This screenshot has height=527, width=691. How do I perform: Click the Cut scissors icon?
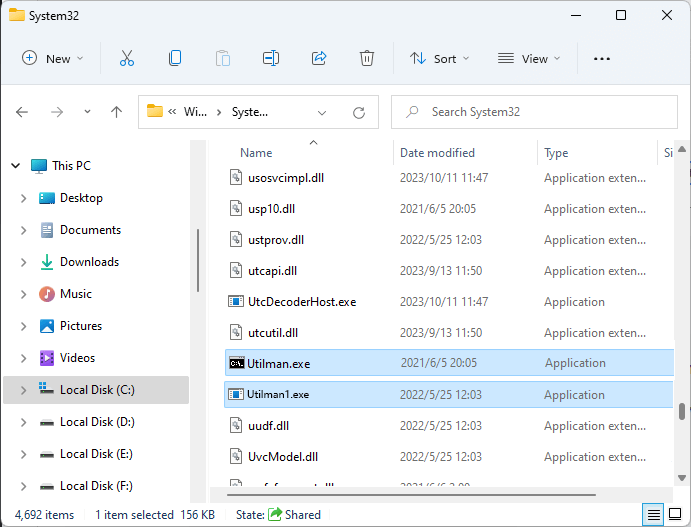[x=127, y=58]
